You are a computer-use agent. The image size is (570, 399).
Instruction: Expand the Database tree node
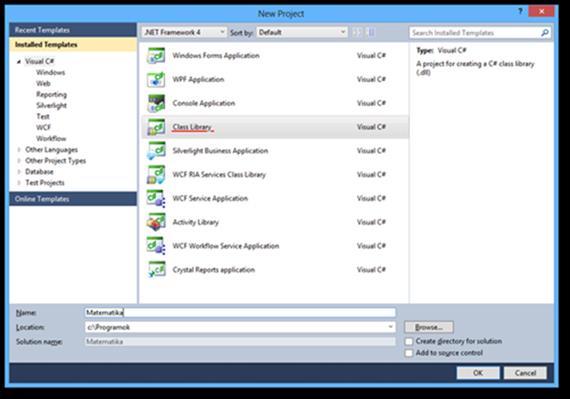19,172
